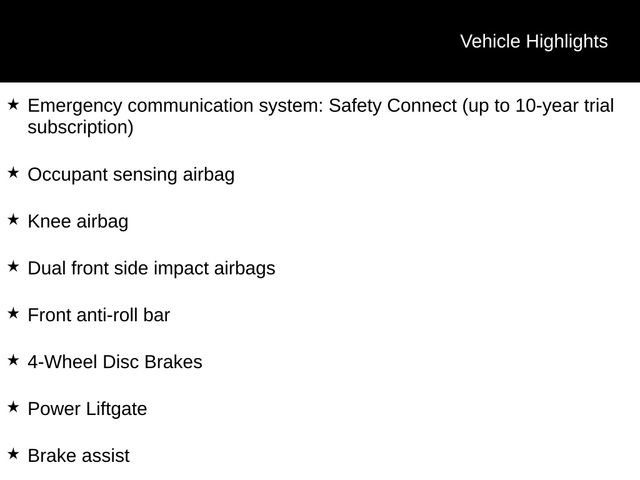Select the star icon before Brake assist
Screen dimensions: 640x480
[x=13, y=454]
